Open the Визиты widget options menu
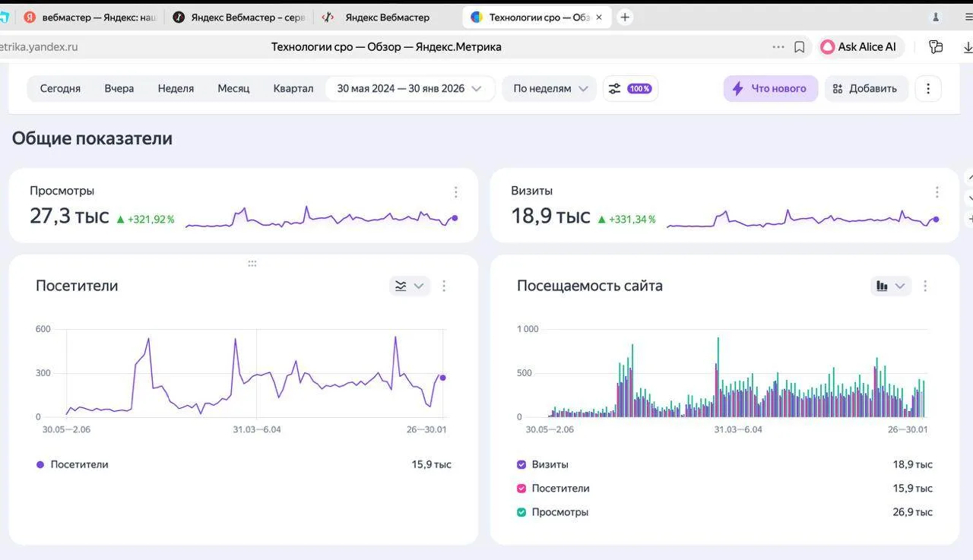Screen dimensions: 973x560 [x=937, y=192]
